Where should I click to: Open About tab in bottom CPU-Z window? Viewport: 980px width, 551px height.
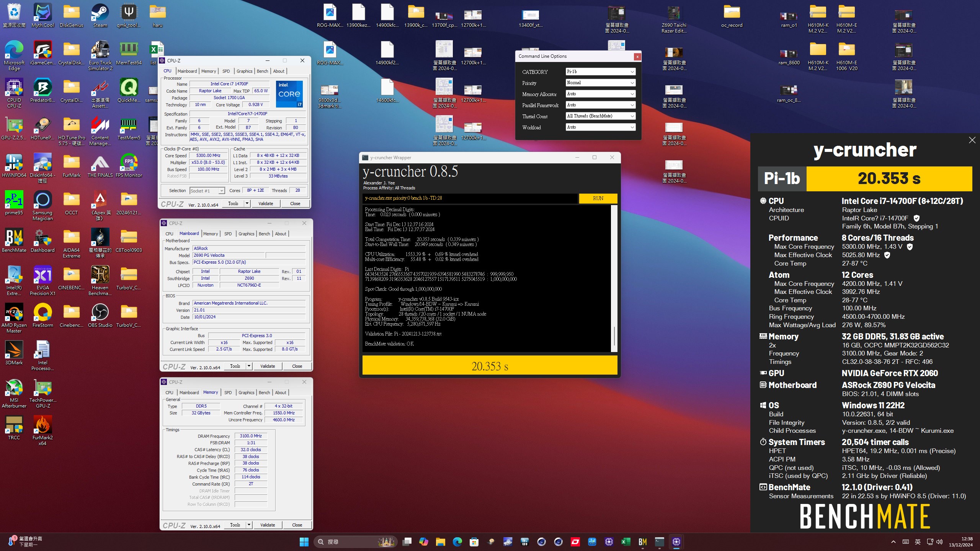coord(281,393)
